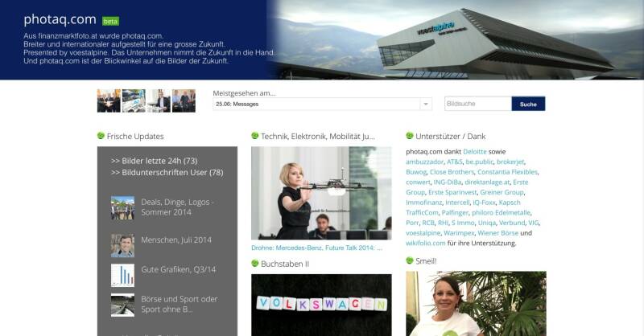The width and height of the screenshot is (644, 336).
Task: Open Deals, Dinge, Logos - Sommer 2014 gallery
Action: coord(177,207)
